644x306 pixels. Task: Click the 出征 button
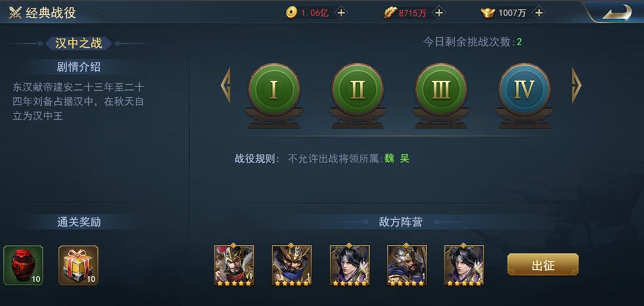point(543,265)
